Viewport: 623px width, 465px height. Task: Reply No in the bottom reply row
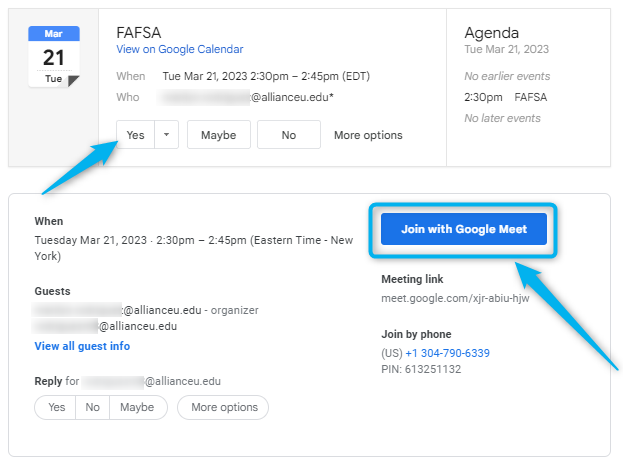[x=92, y=407]
